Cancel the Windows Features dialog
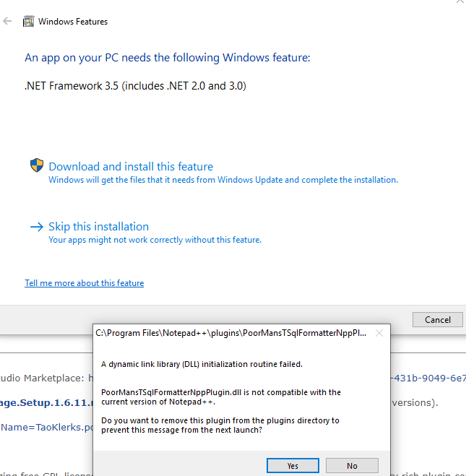The image size is (466, 476). [x=438, y=320]
